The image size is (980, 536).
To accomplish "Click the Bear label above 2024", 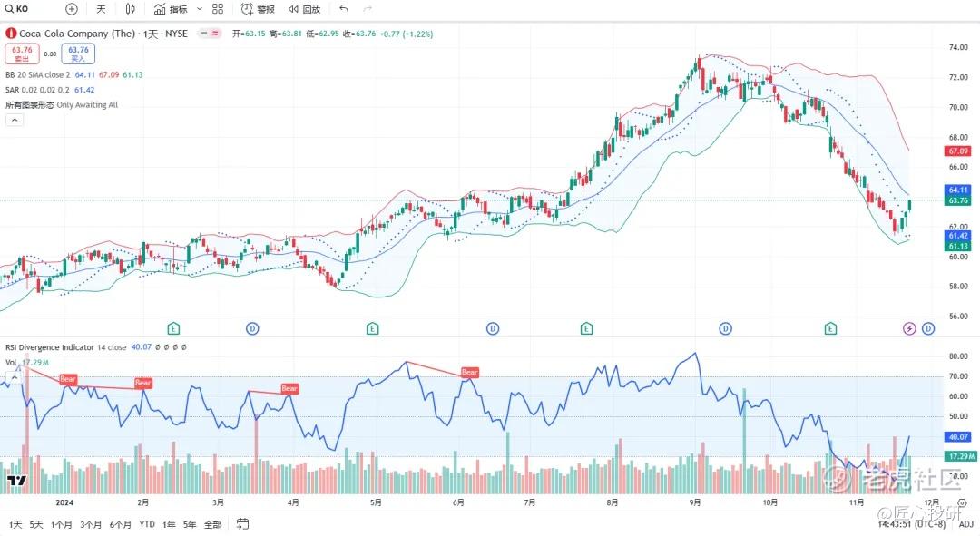I will [x=67, y=379].
